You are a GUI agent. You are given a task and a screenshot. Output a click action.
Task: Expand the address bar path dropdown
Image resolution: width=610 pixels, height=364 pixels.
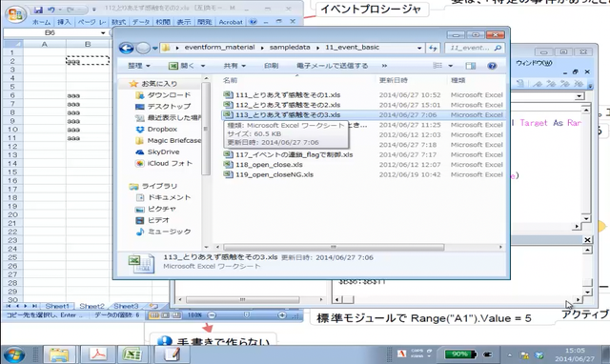[x=419, y=48]
